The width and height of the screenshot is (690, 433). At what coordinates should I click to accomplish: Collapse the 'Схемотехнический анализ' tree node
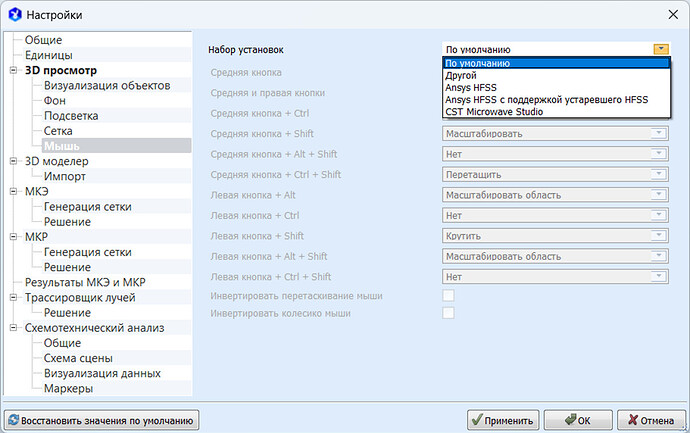click(x=14, y=328)
